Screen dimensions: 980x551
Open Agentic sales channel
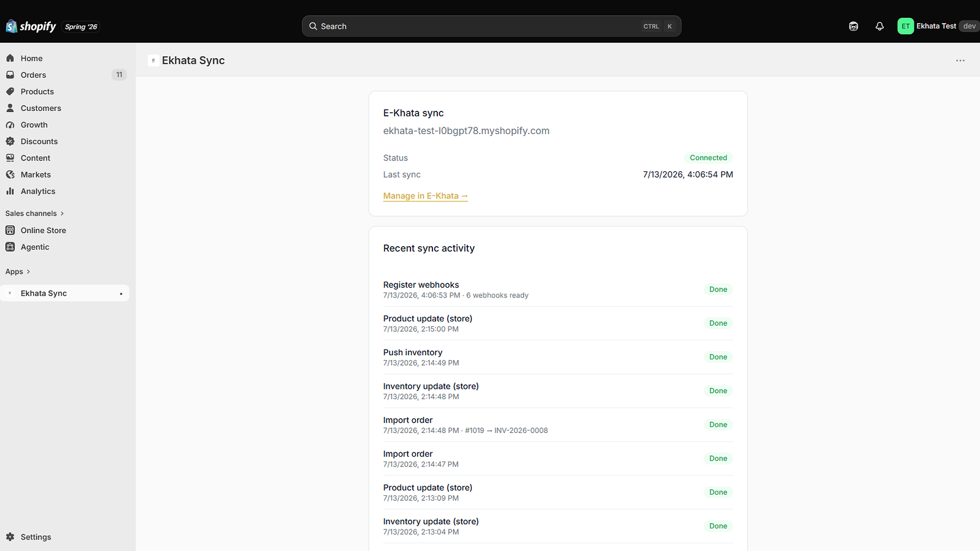point(35,247)
